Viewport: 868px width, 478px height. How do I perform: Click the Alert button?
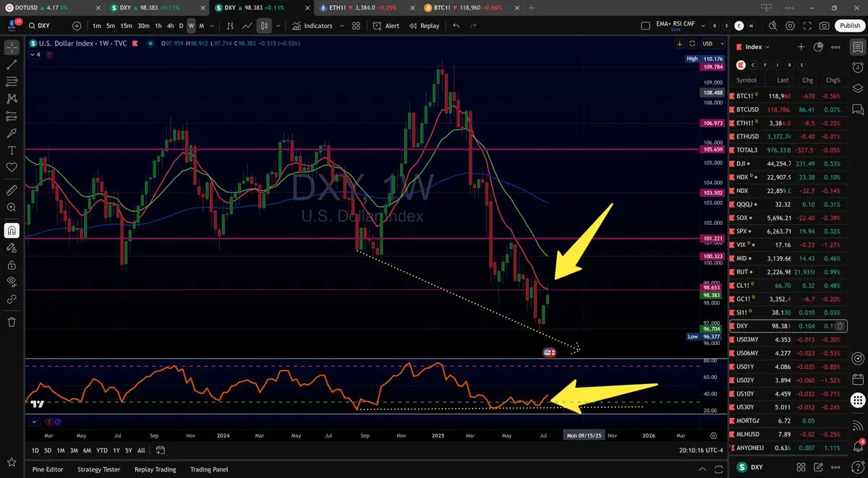(386, 25)
